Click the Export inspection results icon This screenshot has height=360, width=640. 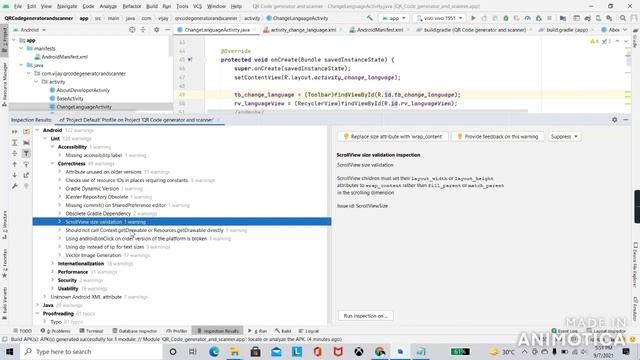[26, 175]
